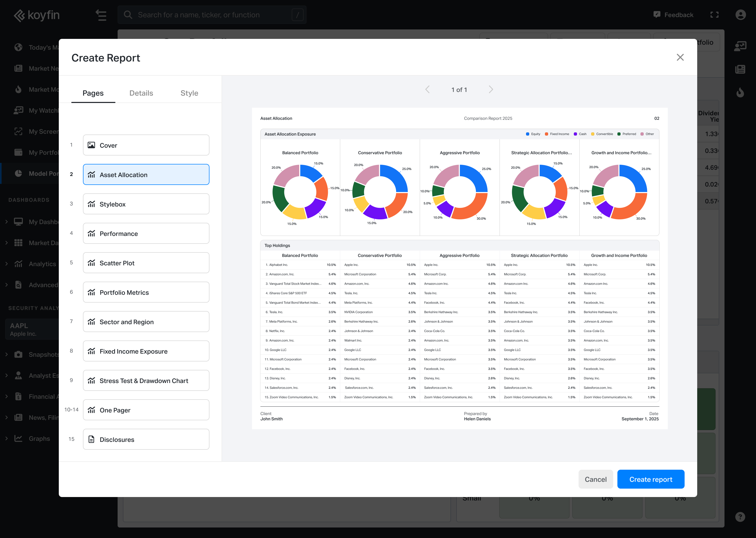The height and width of the screenshot is (538, 756).
Task: Click the fullscreen icon in top bar
Action: tap(714, 14)
